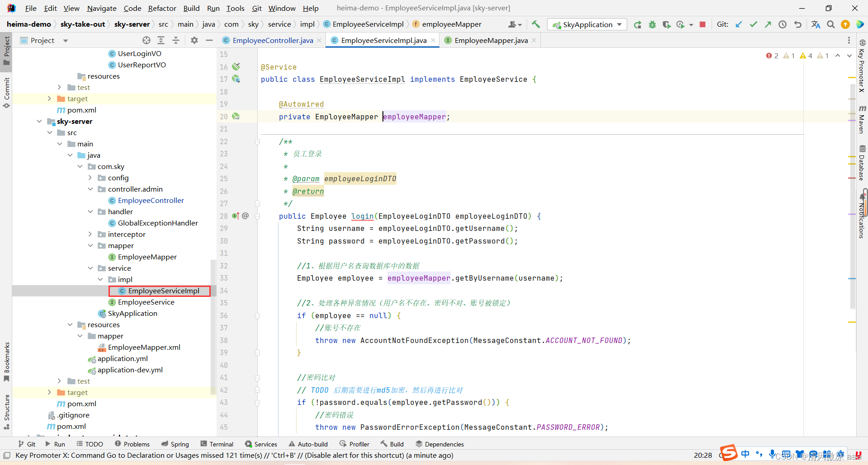Screen dimensions: 868x465
Task: Hide the Project panel with minus icon
Action: (x=209, y=40)
